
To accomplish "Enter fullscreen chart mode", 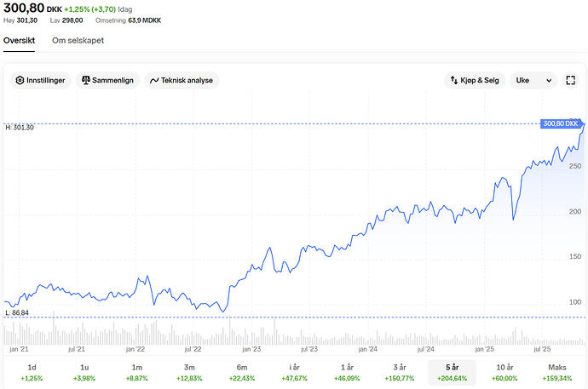I will click(572, 81).
